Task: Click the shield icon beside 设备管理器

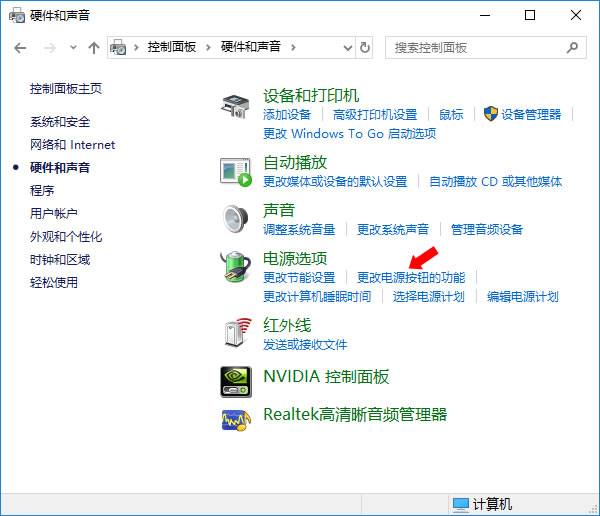Action: (490, 114)
